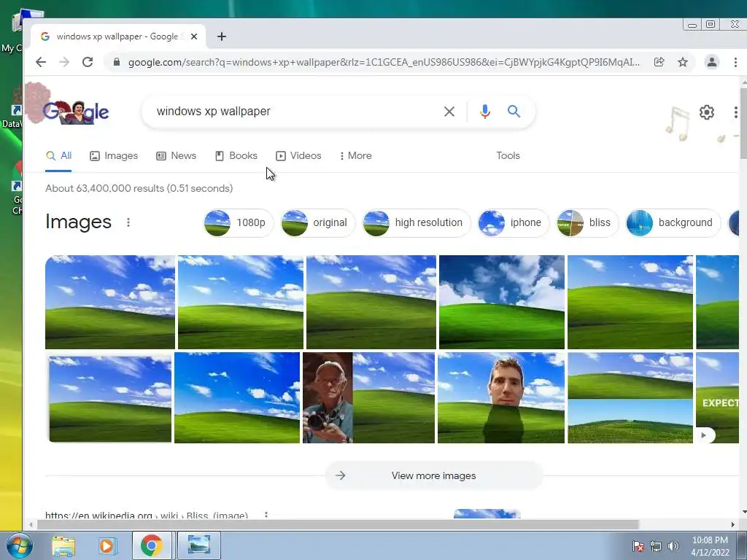Open Windows Explorer from taskbar
Screen dimensions: 747x560
pos(63,545)
